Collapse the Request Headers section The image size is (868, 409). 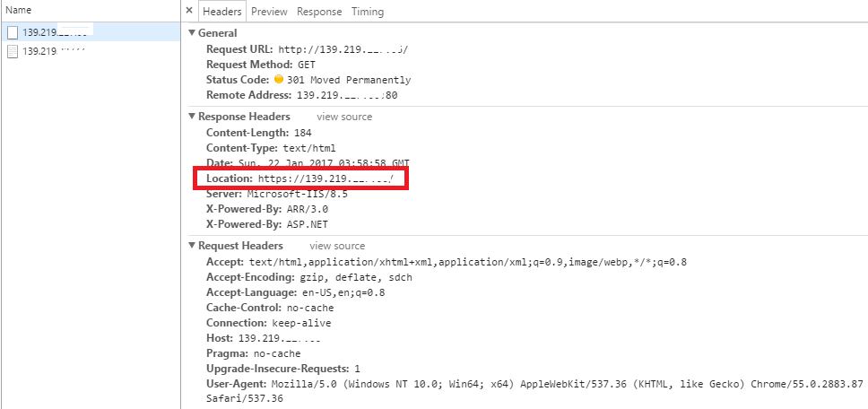192,246
